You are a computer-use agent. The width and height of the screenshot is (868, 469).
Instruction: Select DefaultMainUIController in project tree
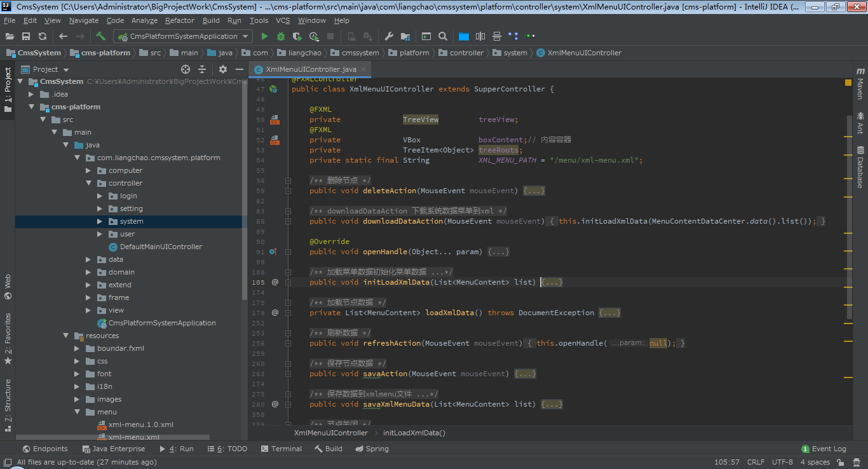tap(161, 247)
